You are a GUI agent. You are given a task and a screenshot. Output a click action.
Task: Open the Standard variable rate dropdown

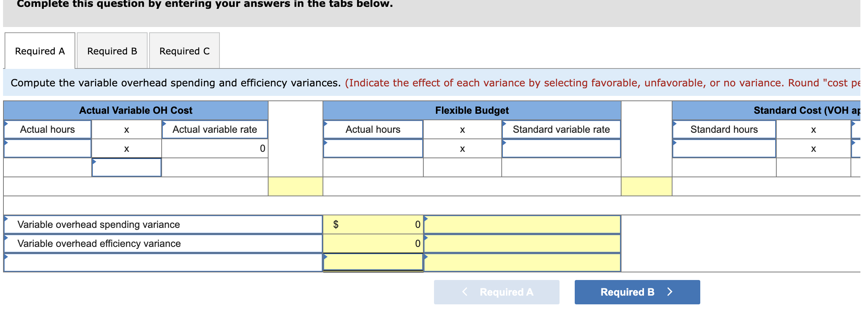point(561,130)
